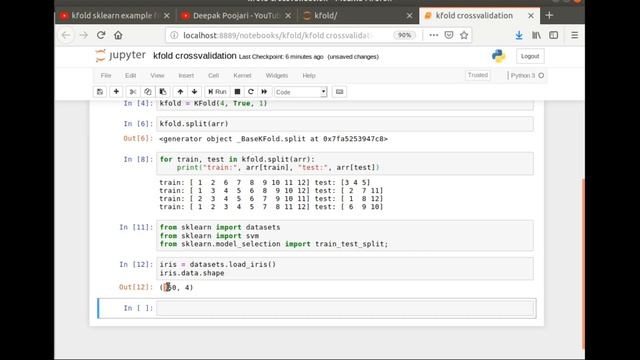
Task: Click the kfold.split(arr) cell
Action: [x=345, y=124]
